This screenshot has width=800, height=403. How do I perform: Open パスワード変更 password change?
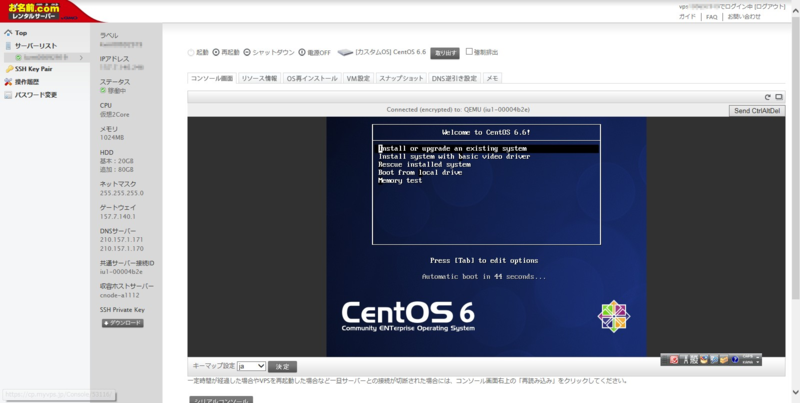[36, 95]
